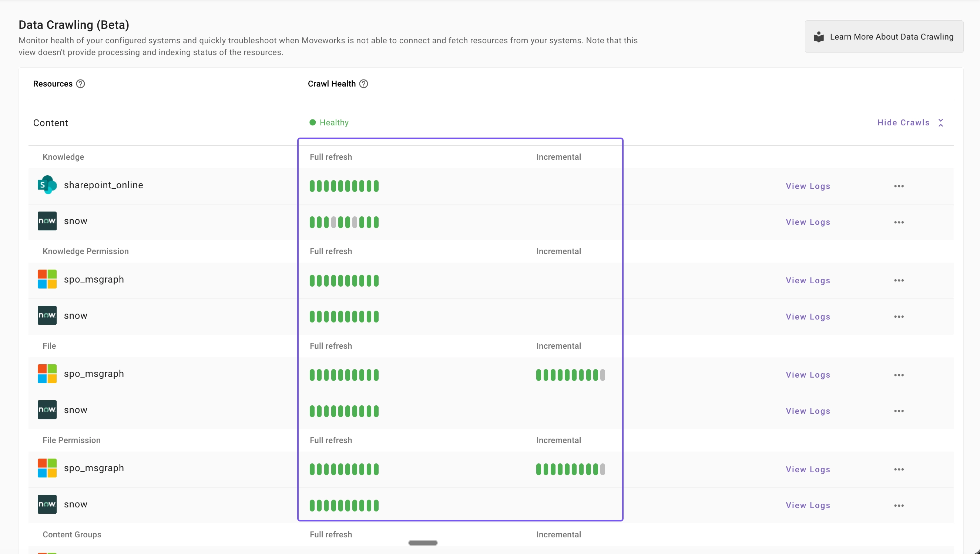The image size is (980, 554).
Task: Open the three-dot menu for the sharepoint_online row
Action: (x=899, y=186)
